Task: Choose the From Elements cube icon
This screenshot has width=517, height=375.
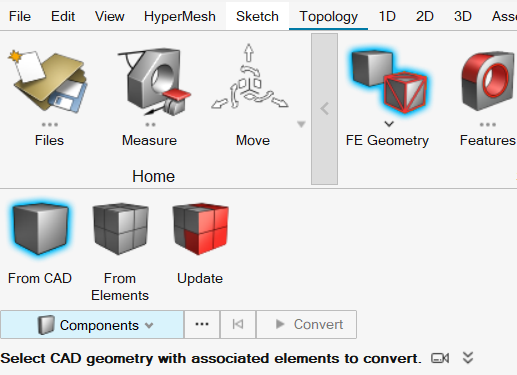Action: pos(120,229)
